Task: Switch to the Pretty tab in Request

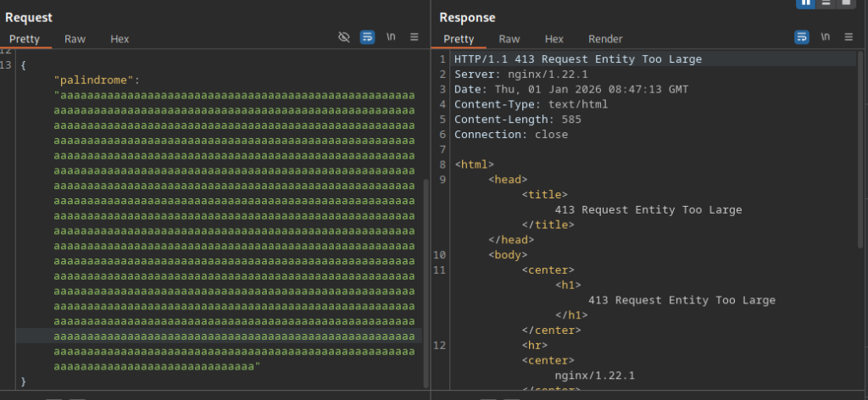Action: pos(25,39)
